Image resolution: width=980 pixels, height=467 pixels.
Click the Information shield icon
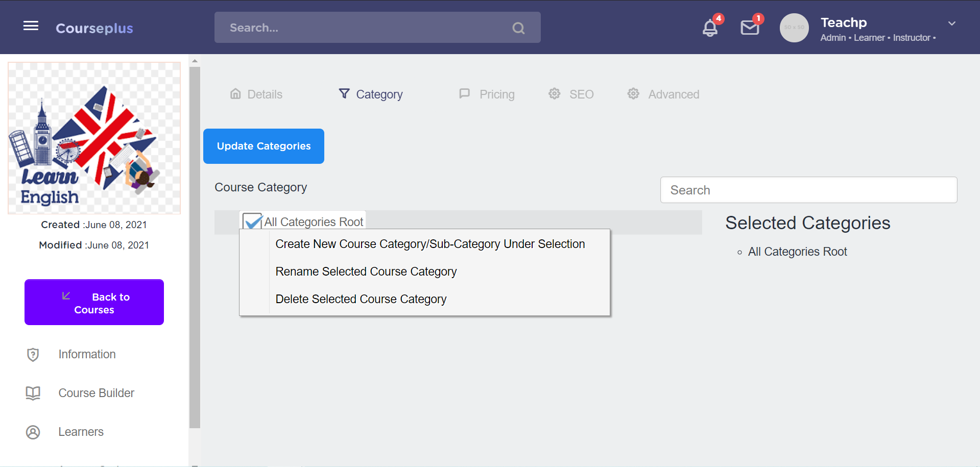click(33, 354)
